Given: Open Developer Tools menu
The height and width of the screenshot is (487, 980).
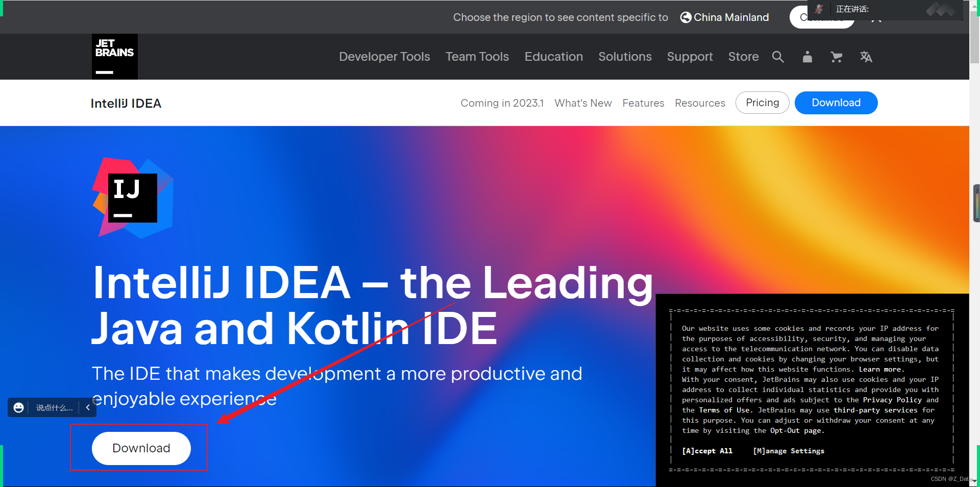Looking at the screenshot, I should coord(384,57).
